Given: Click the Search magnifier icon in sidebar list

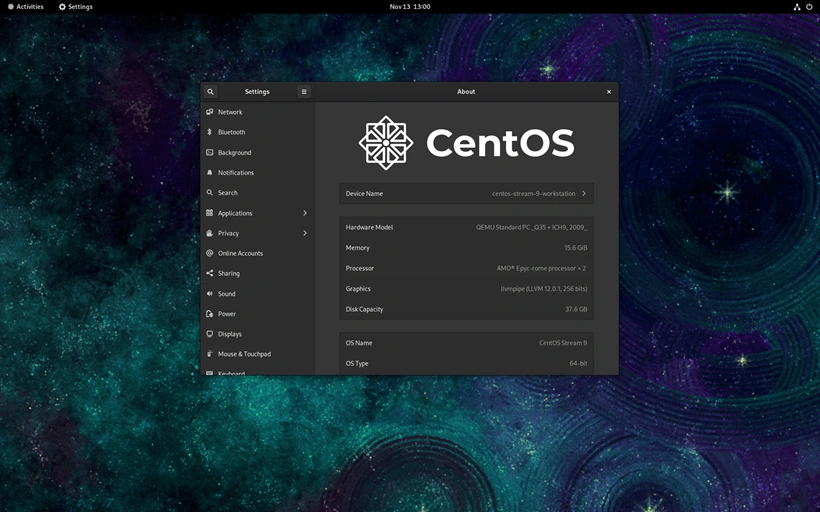Looking at the screenshot, I should point(209,192).
